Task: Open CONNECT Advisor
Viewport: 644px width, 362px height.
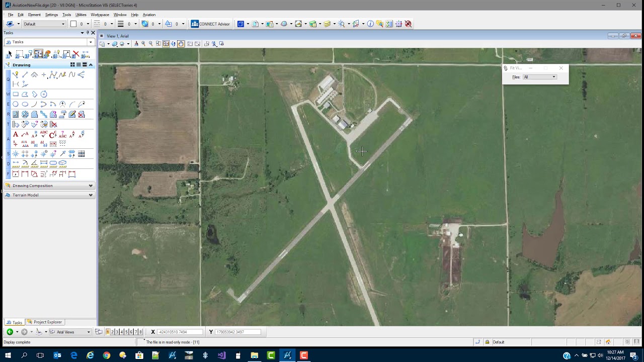Action: pos(210,24)
